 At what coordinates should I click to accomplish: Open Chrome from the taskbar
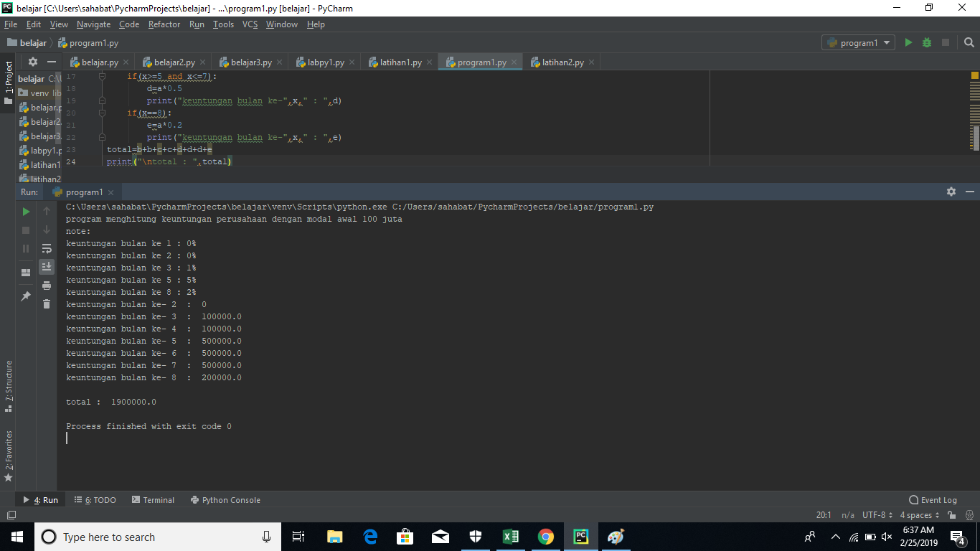click(x=545, y=536)
